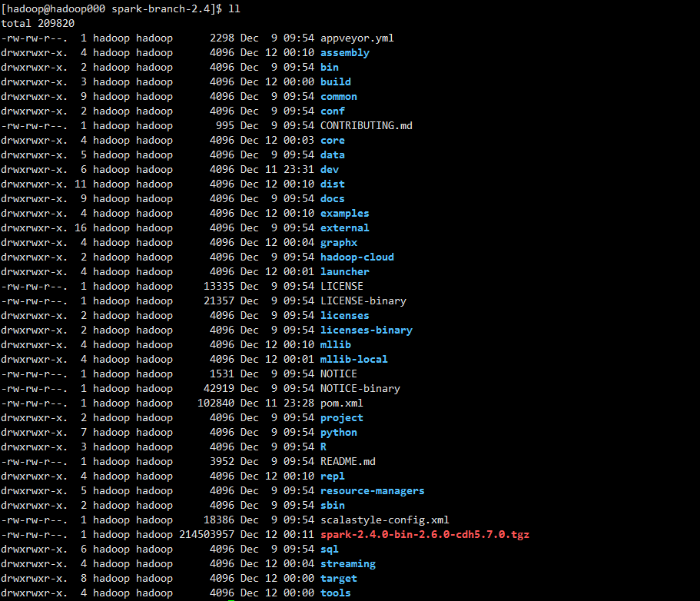The height and width of the screenshot is (601, 700).
Task: Select the graphx directory name
Action: (338, 243)
